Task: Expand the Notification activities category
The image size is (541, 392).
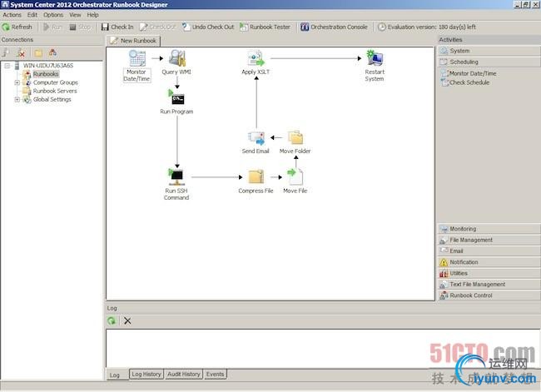Action: 489,262
